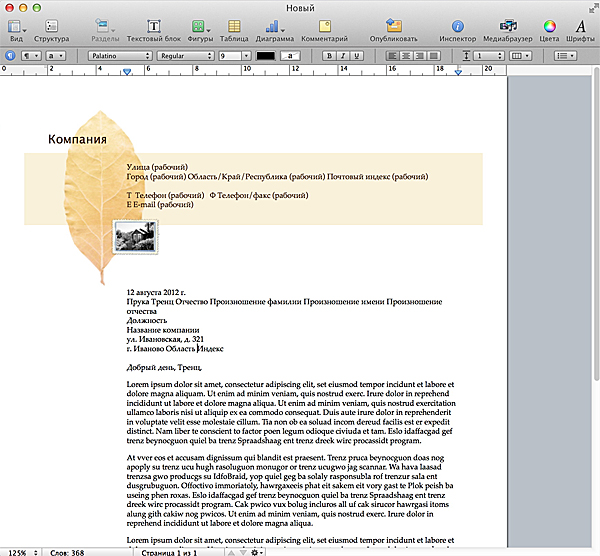Open the Шрифты panel
The height and width of the screenshot is (556, 600).
[581, 27]
